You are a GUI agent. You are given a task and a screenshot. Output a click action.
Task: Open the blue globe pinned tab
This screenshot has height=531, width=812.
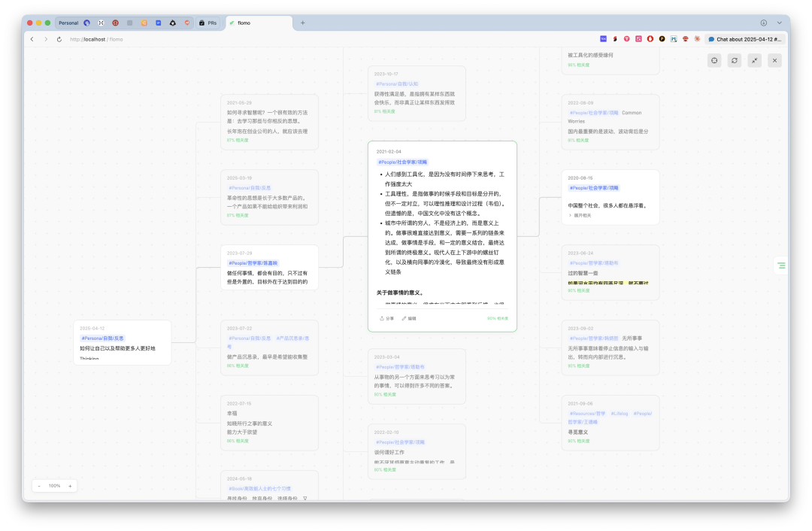tap(87, 23)
